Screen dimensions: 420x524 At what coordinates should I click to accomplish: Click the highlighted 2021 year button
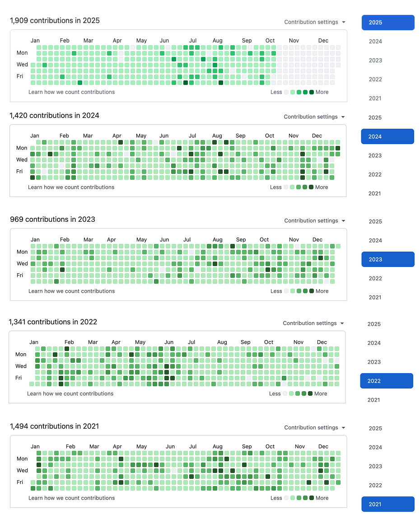(388, 504)
